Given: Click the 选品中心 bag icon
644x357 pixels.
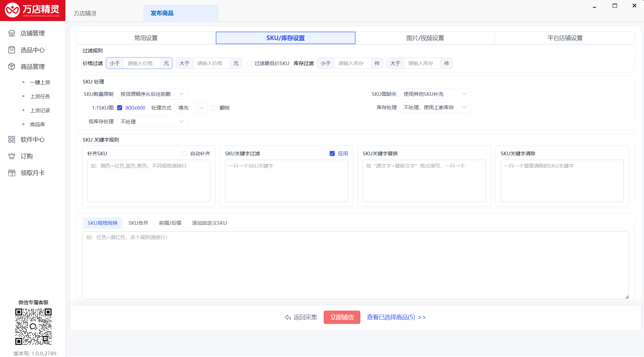Looking at the screenshot, I should point(12,50).
